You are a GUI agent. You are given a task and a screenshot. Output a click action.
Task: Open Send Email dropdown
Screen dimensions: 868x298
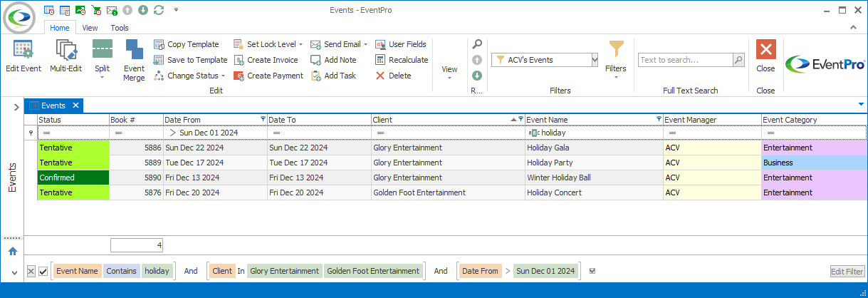pyautogui.click(x=365, y=44)
